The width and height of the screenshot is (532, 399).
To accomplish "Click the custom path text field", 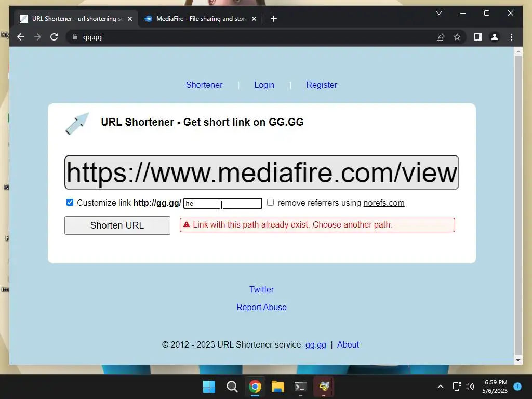I will coord(223,203).
